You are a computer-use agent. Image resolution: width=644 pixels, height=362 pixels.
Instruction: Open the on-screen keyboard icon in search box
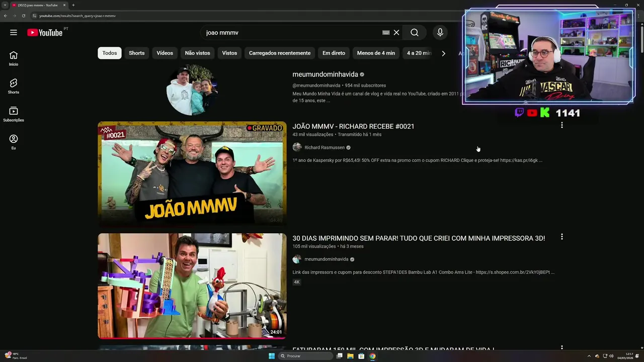386,33
